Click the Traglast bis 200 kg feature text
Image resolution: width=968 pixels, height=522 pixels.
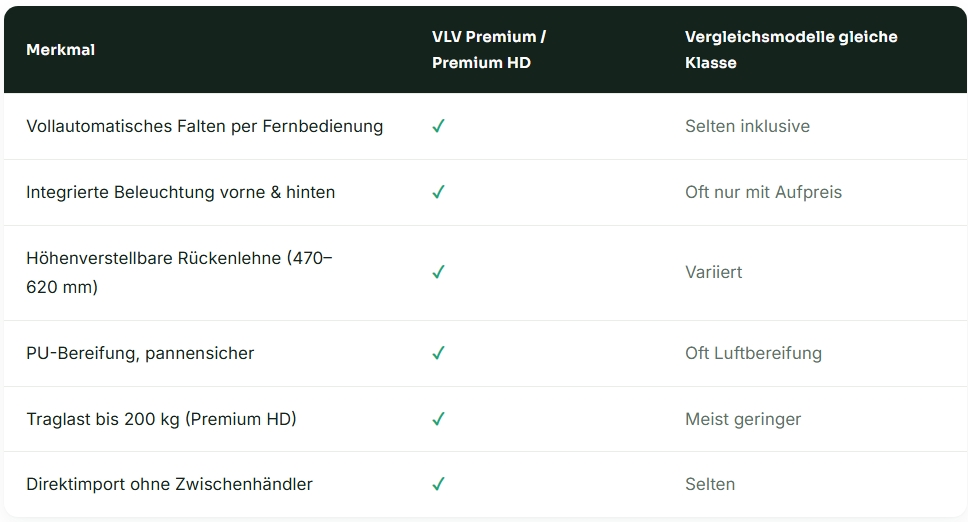161,420
